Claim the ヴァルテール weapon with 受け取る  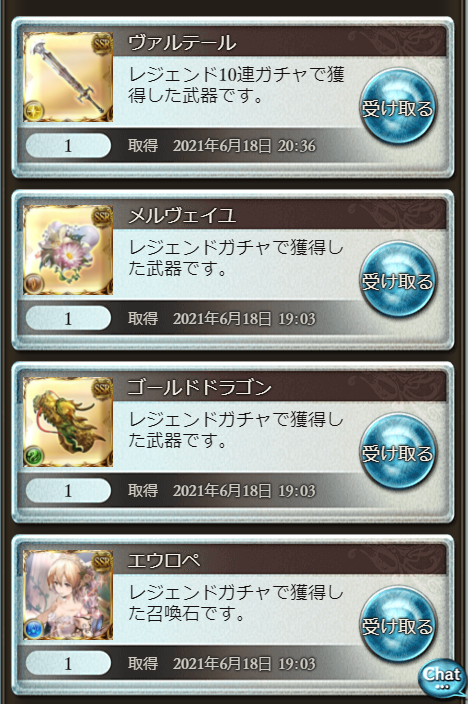pyautogui.click(x=397, y=106)
